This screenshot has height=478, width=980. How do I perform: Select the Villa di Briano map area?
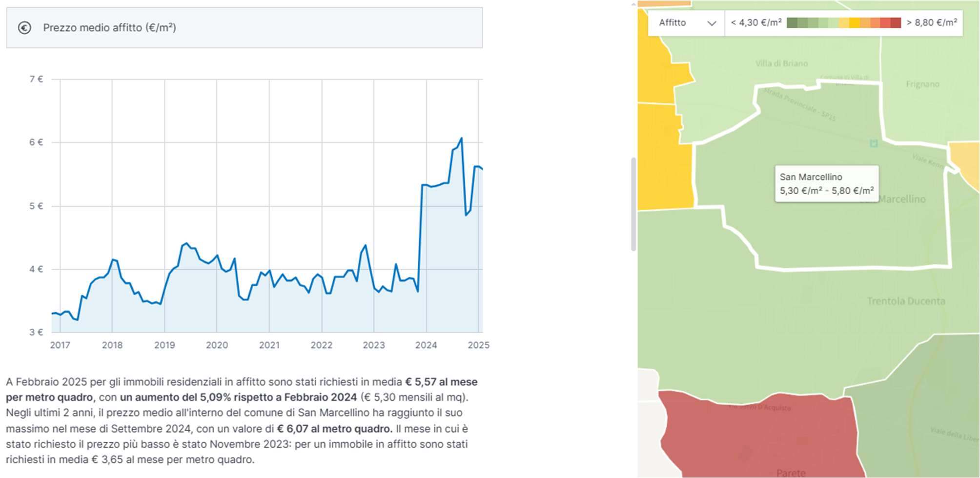point(781,63)
